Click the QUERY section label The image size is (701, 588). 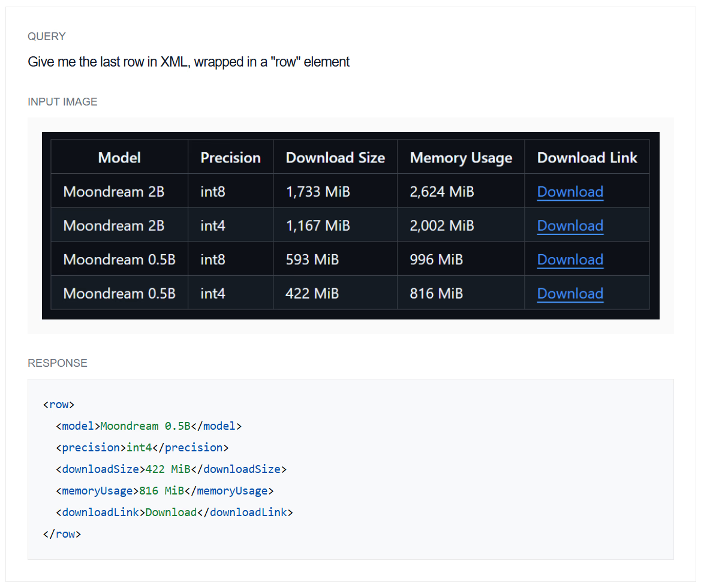[x=46, y=37]
